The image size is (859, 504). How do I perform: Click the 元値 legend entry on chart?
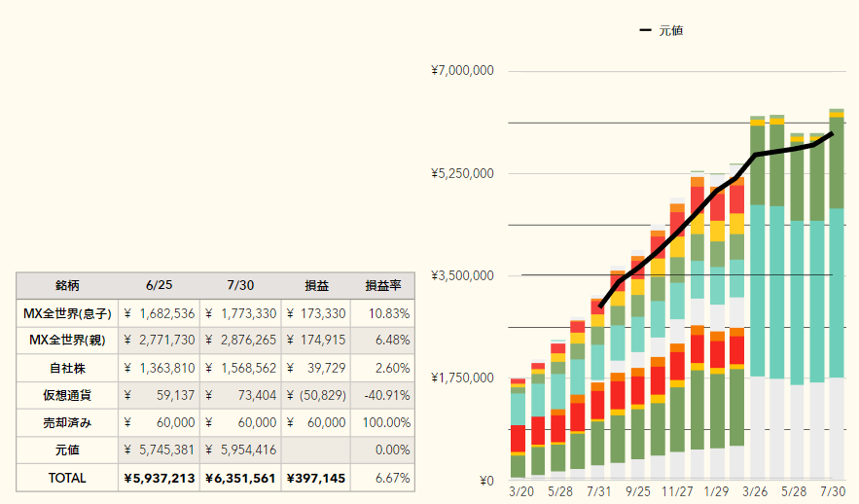[x=662, y=31]
